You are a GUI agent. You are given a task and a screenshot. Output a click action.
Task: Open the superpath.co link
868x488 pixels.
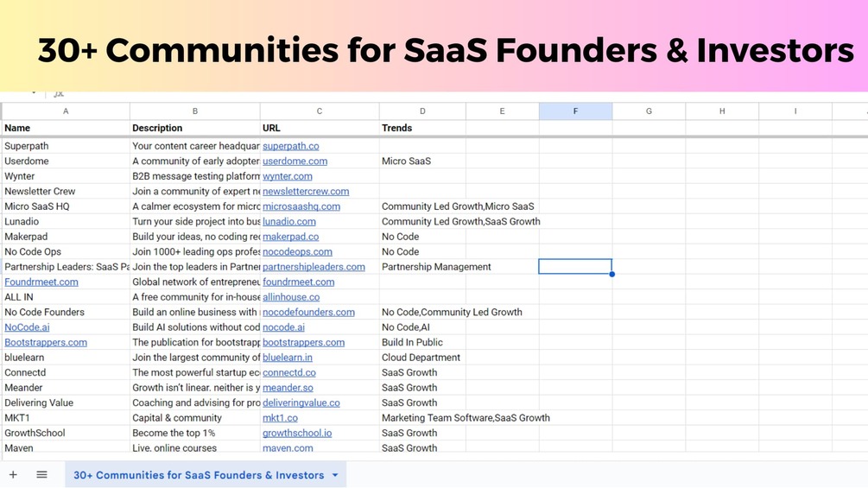pos(290,146)
